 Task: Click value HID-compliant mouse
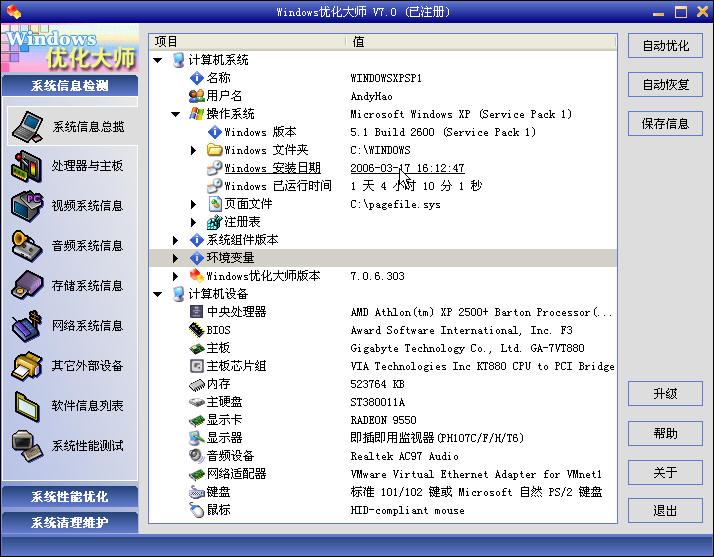408,510
